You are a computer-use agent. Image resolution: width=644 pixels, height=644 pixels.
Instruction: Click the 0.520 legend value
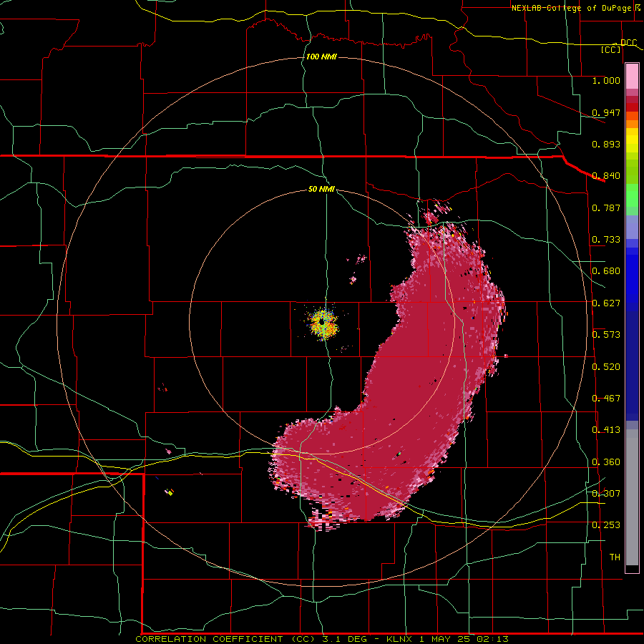606,367
